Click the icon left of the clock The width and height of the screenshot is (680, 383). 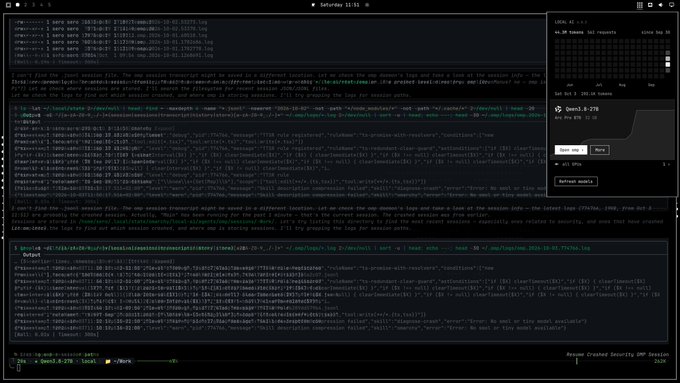313,5
